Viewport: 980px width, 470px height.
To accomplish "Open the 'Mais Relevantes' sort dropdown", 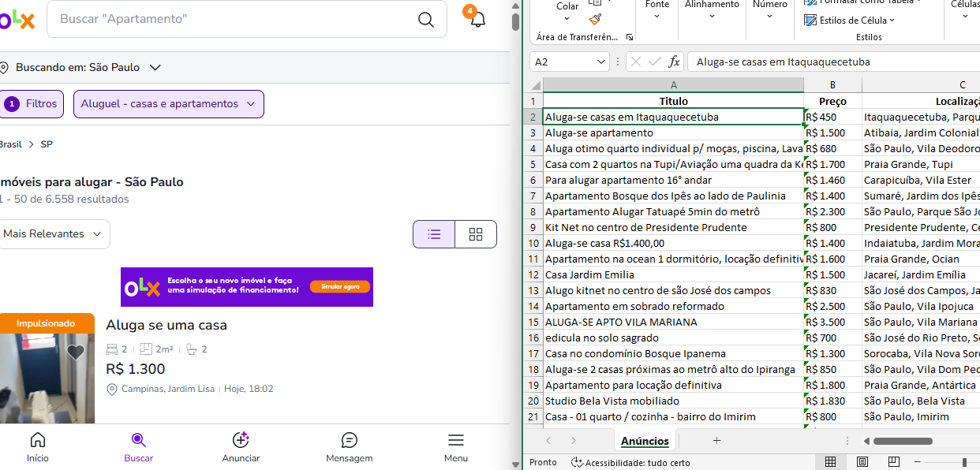I will 54,234.
